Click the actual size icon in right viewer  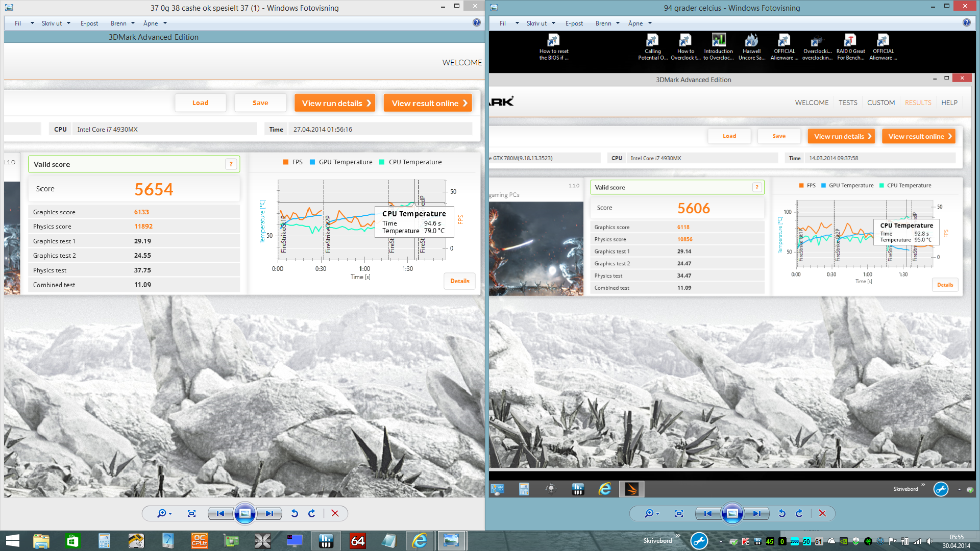pos(679,513)
